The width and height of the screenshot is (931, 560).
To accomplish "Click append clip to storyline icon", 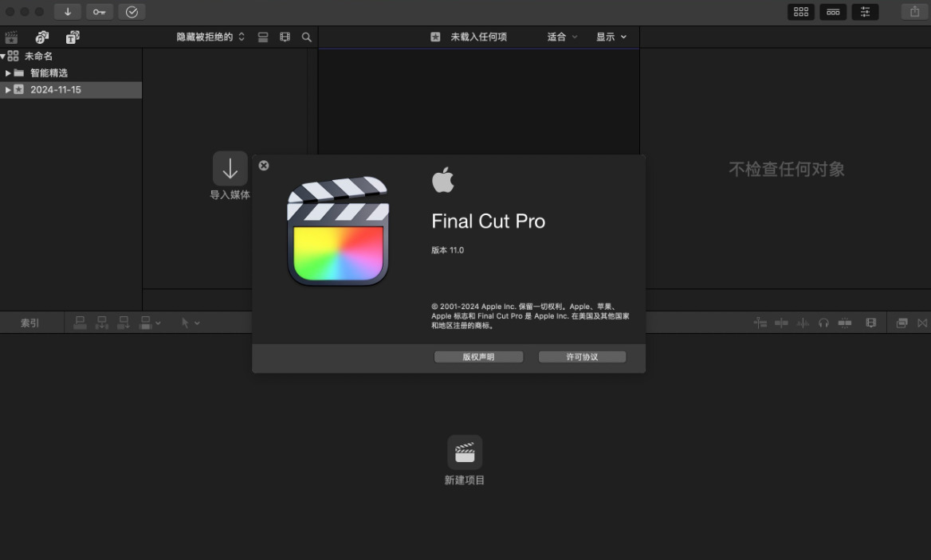I will 124,323.
